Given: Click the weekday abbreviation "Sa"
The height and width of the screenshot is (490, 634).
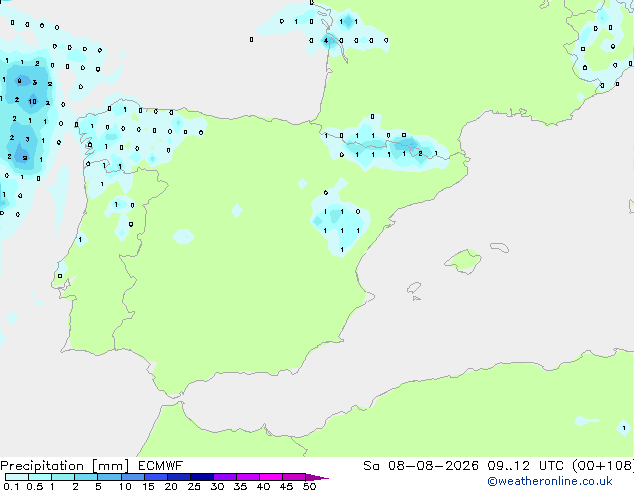Looking at the screenshot, I should [371, 466].
